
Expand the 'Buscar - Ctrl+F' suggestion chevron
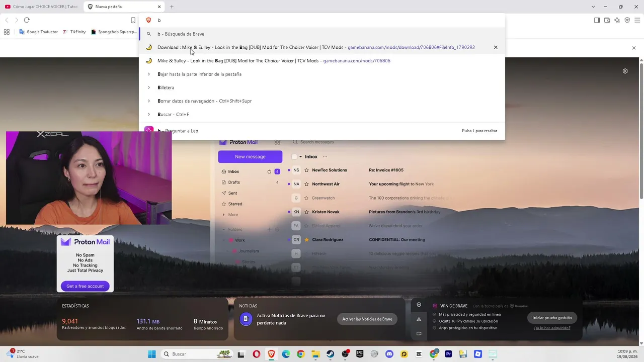click(149, 114)
